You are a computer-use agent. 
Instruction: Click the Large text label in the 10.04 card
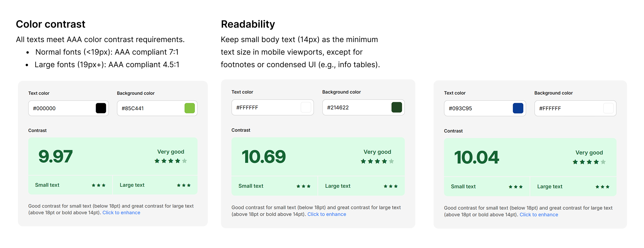(550, 187)
